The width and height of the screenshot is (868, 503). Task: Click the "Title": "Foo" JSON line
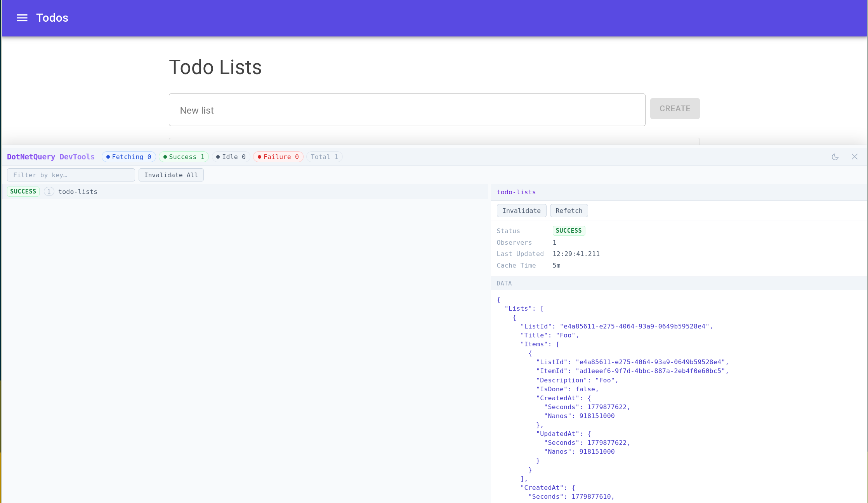[550, 335]
